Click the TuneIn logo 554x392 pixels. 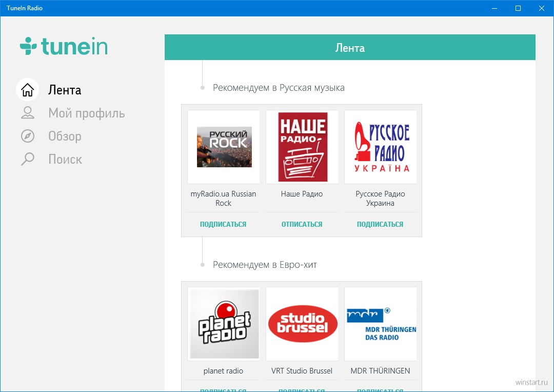pyautogui.click(x=64, y=46)
